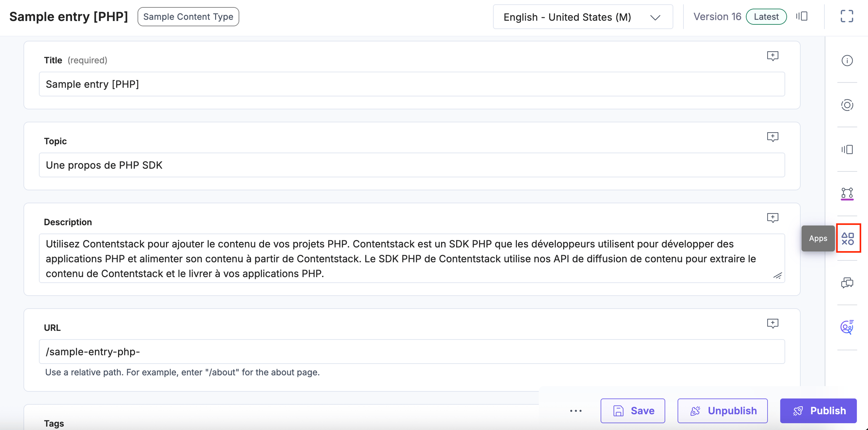Toggle the compare panel in right sidebar
Screen dimensions: 868x430
coord(847,150)
